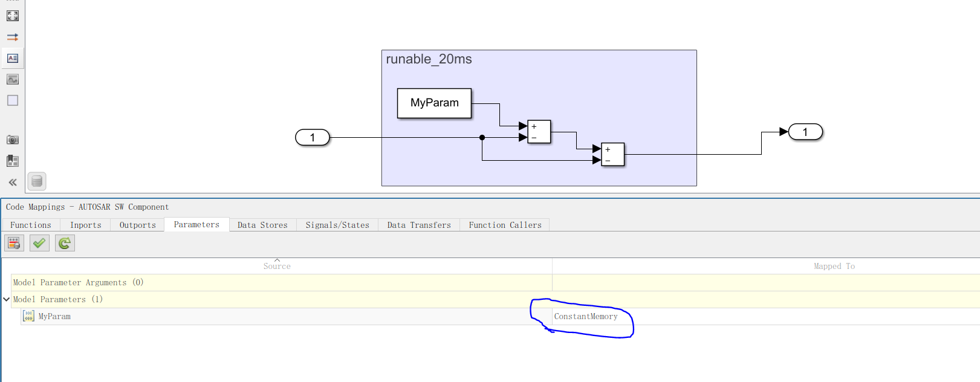Collapse the left palette with double chevron
The image size is (980, 382).
coord(13,182)
